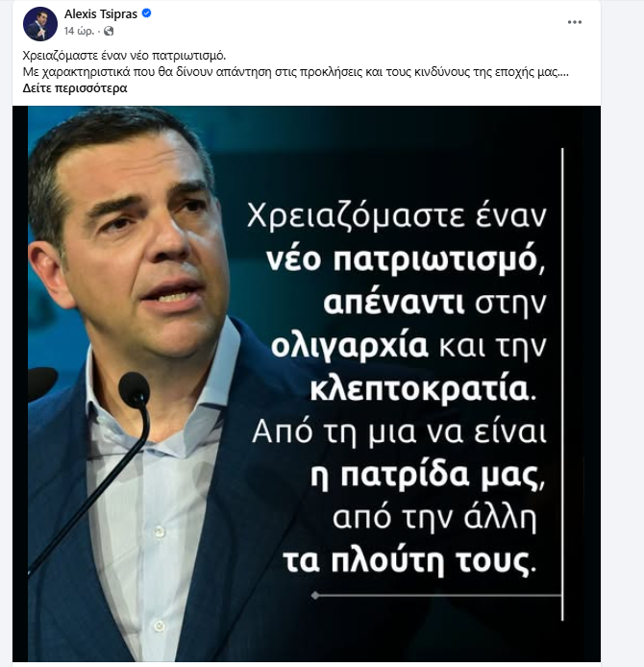Click the globe public audience icon
The image size is (644, 667).
(109, 31)
